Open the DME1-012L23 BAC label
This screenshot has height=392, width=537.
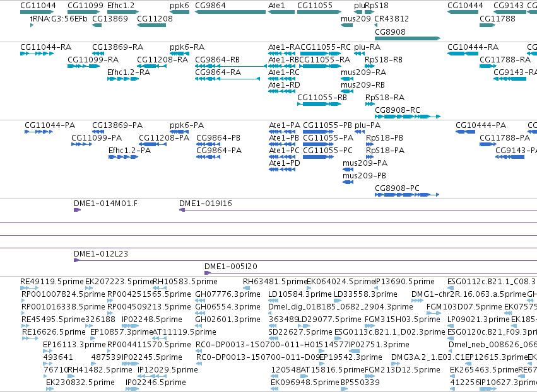coord(101,254)
